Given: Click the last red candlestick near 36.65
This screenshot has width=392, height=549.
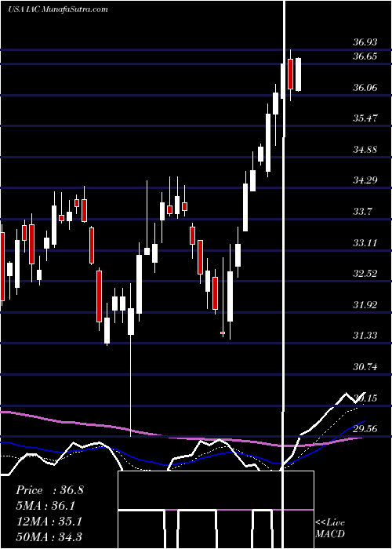Looking at the screenshot, I should tap(291, 75).
